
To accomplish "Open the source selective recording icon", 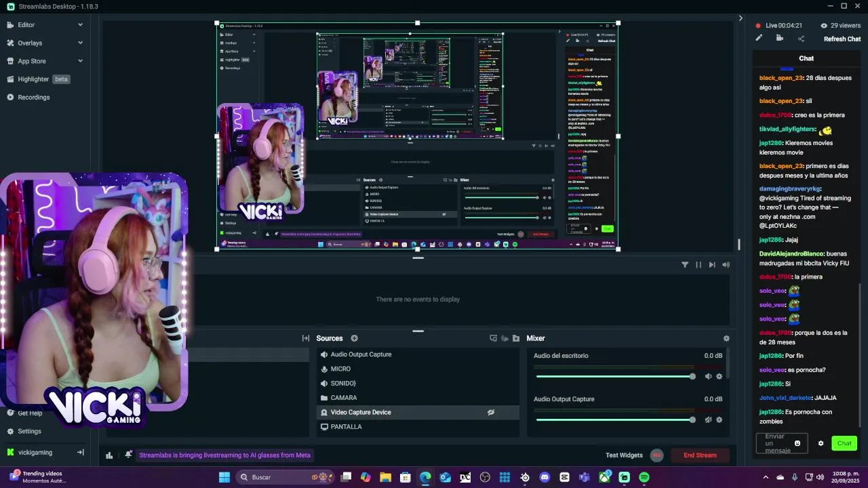I will point(505,338).
